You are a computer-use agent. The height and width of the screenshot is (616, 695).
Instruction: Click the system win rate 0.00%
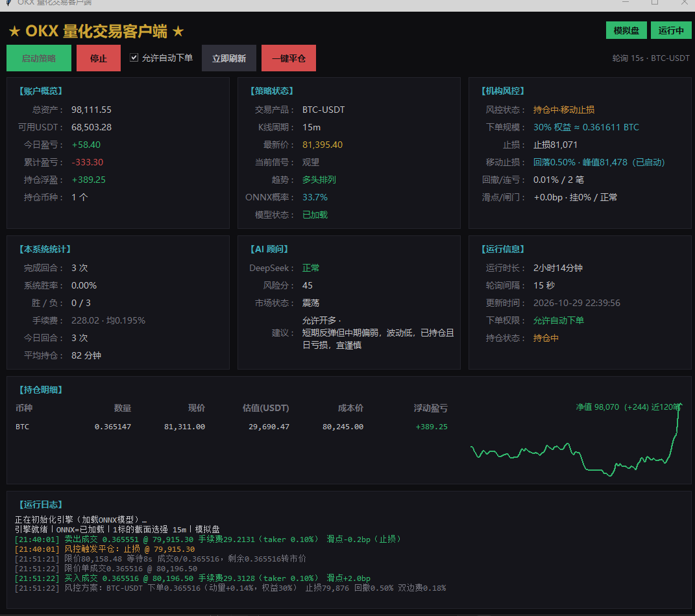84,286
